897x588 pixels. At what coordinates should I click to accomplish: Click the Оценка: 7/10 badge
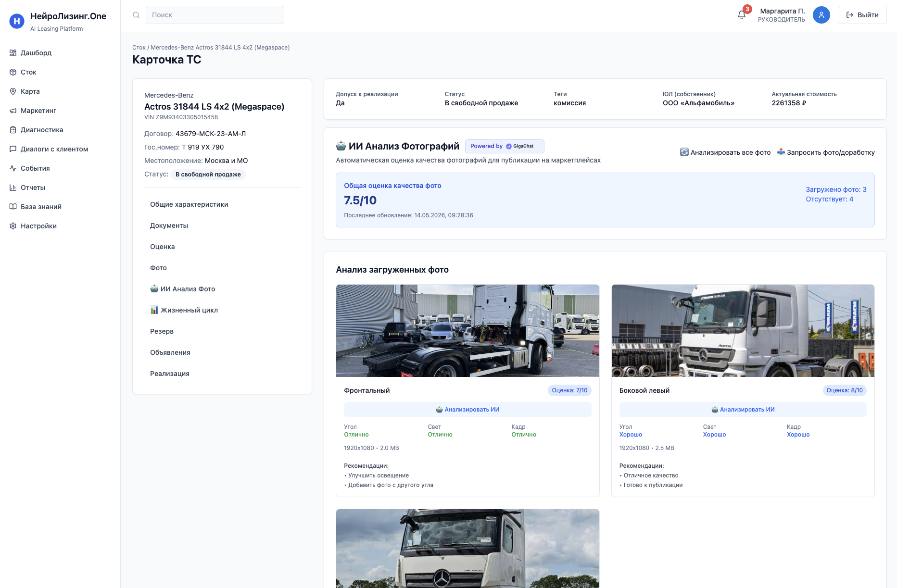click(x=569, y=390)
